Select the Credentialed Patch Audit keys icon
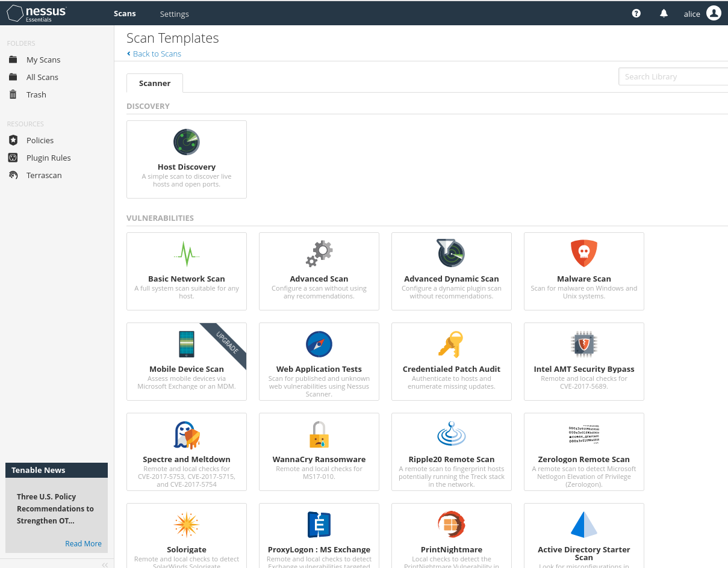Image resolution: width=728 pixels, height=568 pixels. (451, 344)
